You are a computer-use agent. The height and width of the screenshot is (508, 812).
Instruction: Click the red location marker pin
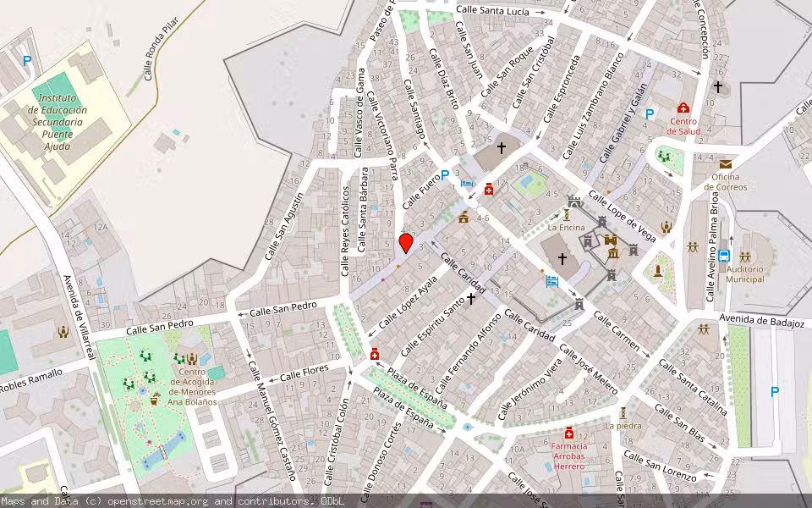tap(406, 243)
